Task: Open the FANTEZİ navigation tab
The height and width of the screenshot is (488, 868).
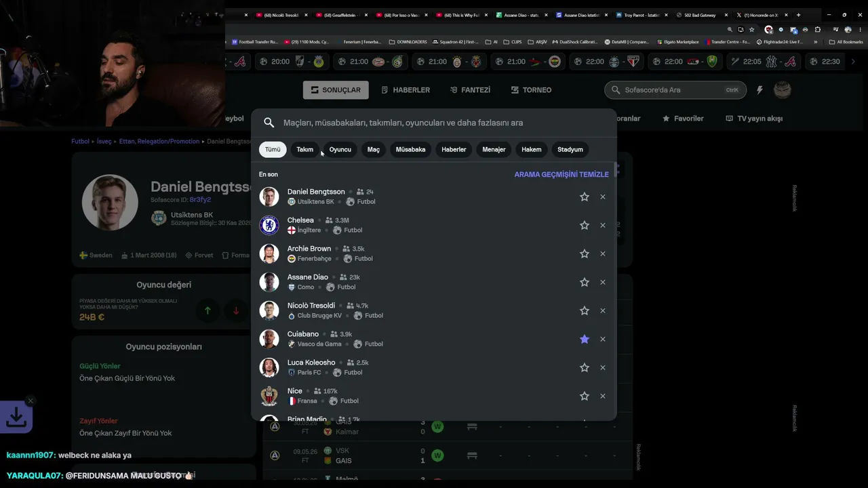Action: click(470, 90)
